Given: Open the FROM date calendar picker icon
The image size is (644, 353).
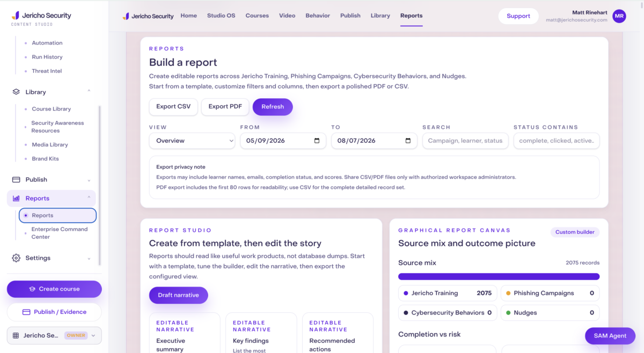Looking at the screenshot, I should 317,141.
